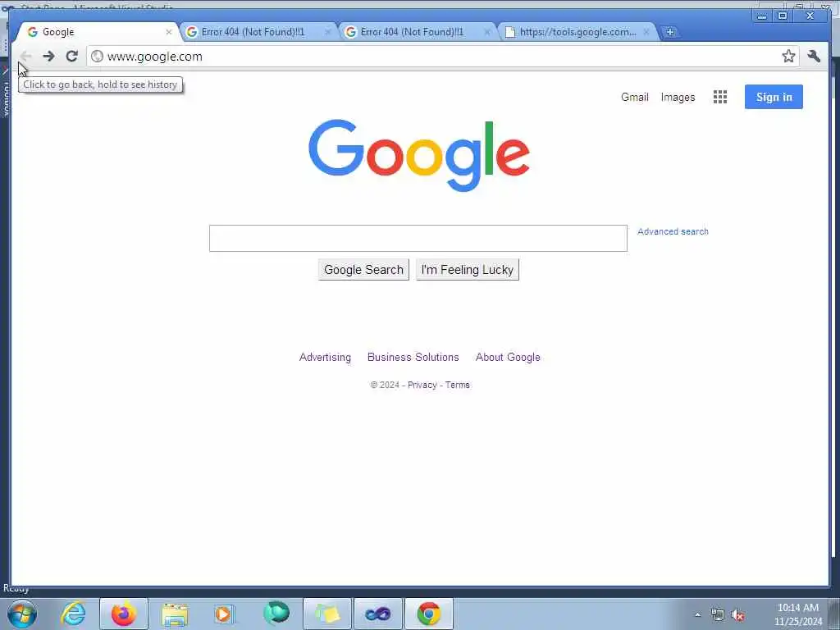Open the network status tray icon
840x630 pixels.
coord(717,614)
